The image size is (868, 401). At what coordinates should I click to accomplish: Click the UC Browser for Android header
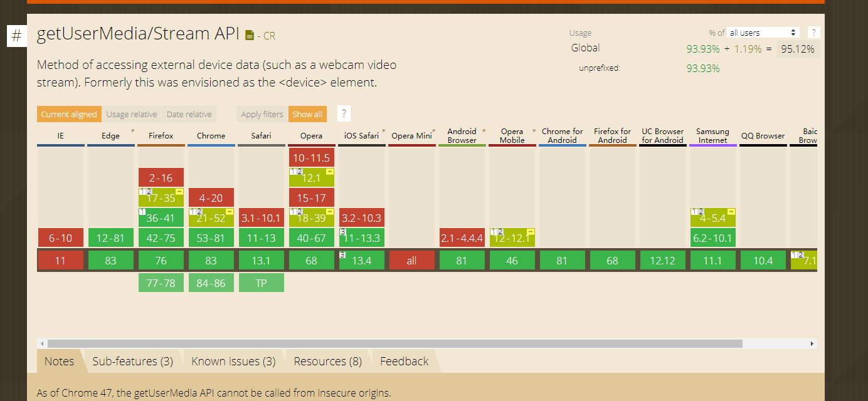point(662,136)
